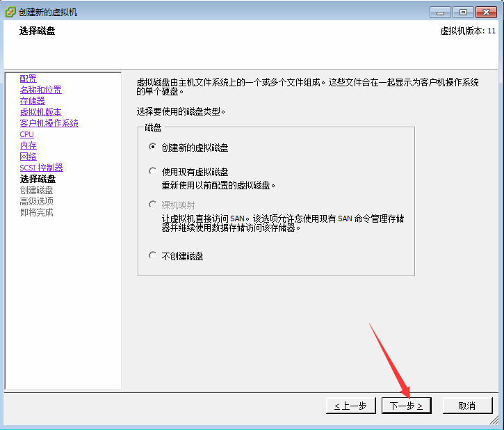Click disabled step 创建磁盘 in sidebar
Screen dimensions: 504x430
click(x=36, y=190)
